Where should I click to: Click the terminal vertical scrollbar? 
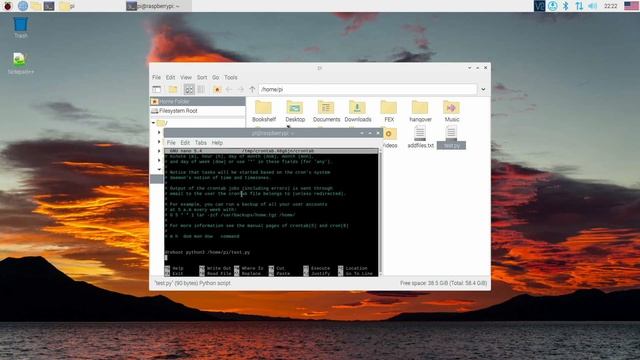tap(380, 212)
